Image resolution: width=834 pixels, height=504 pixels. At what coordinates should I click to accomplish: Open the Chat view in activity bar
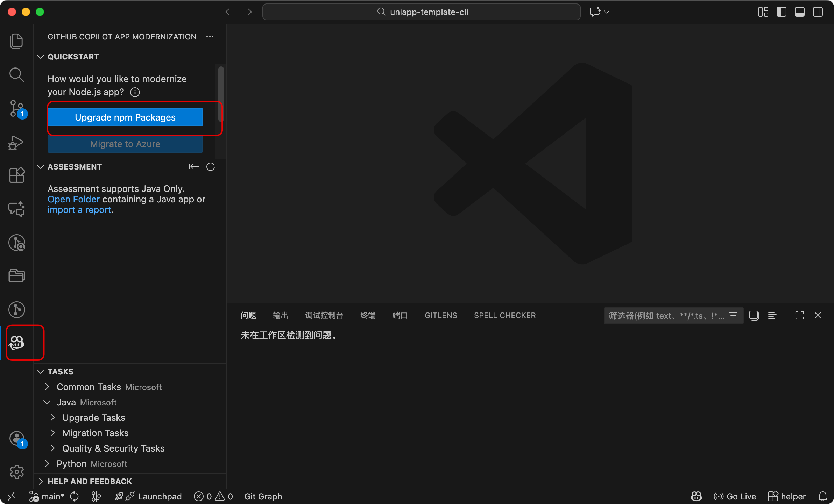pos(16,209)
